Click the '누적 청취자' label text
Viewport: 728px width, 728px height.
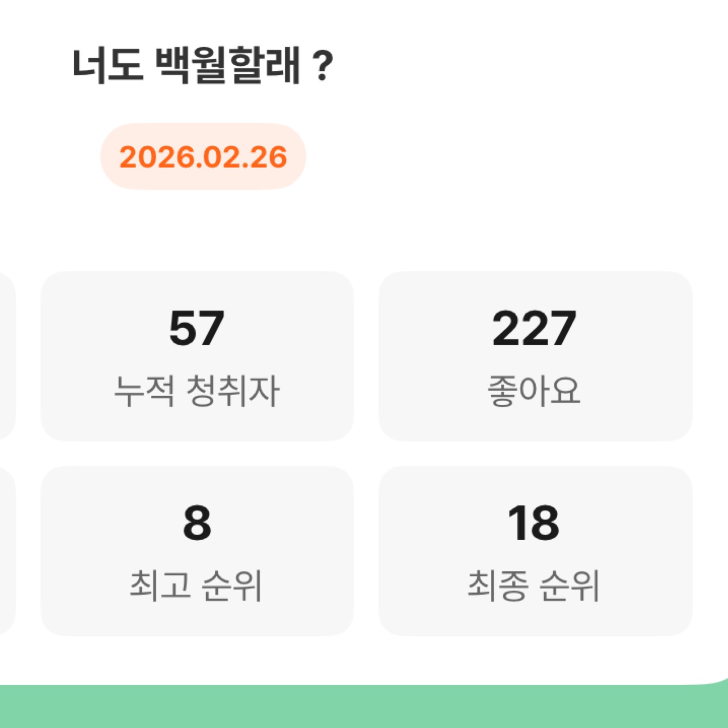197,391
